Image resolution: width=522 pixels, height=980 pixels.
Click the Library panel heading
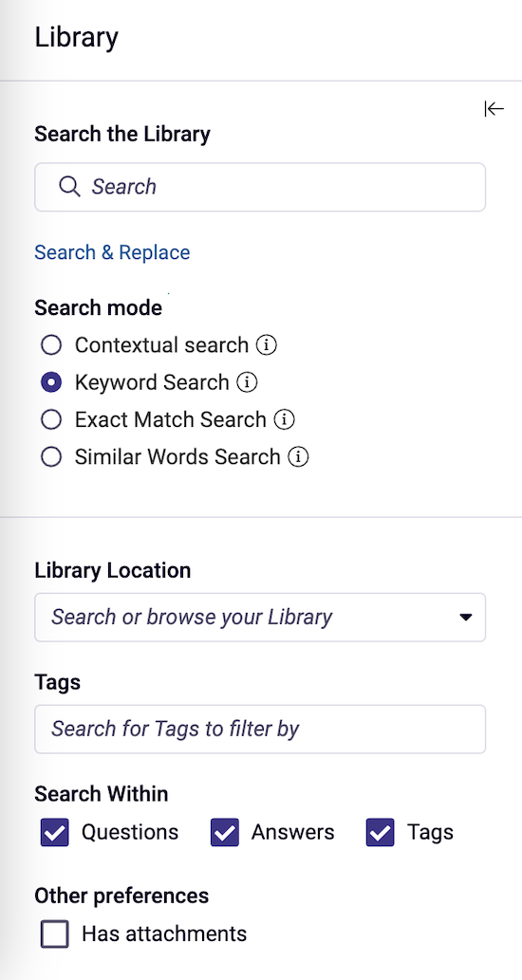click(76, 39)
